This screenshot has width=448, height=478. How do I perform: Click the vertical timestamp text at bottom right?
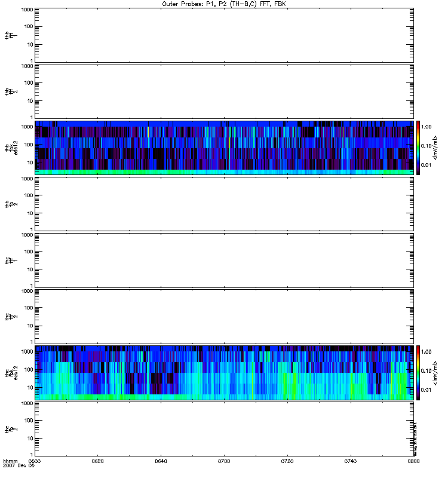(415, 439)
